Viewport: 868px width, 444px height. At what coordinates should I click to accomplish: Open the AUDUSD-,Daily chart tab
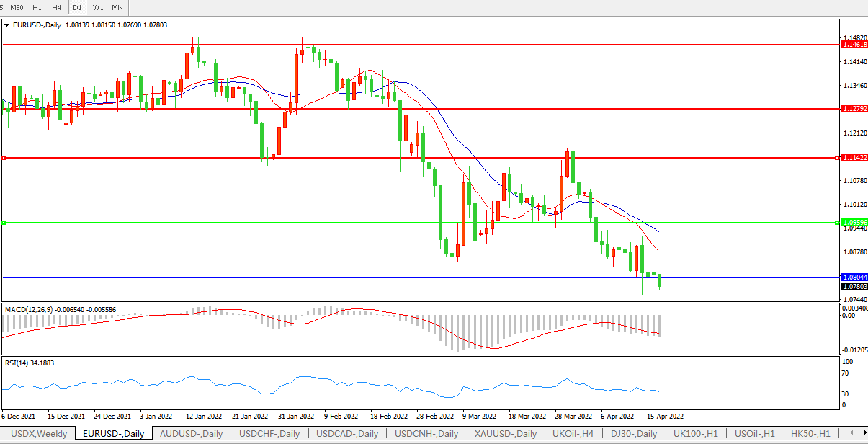point(191,433)
